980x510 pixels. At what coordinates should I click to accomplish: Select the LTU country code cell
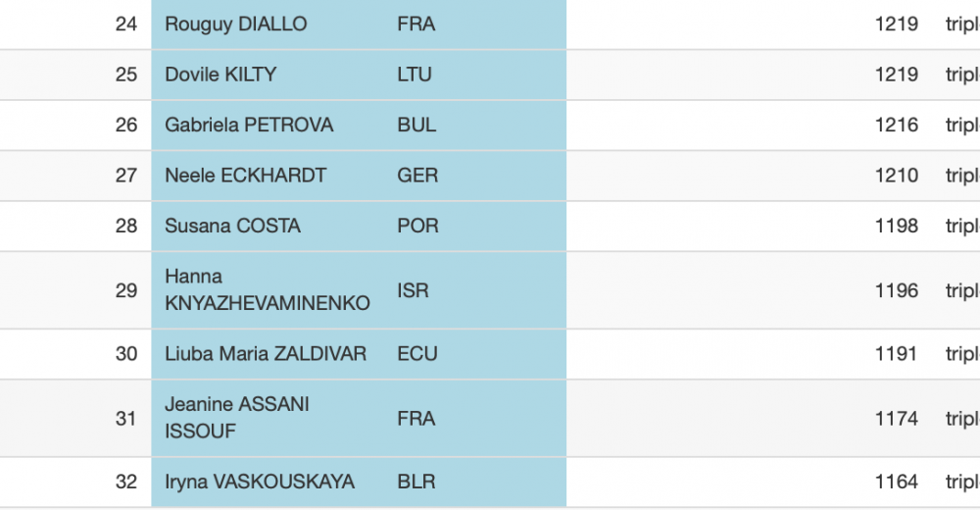[415, 75]
